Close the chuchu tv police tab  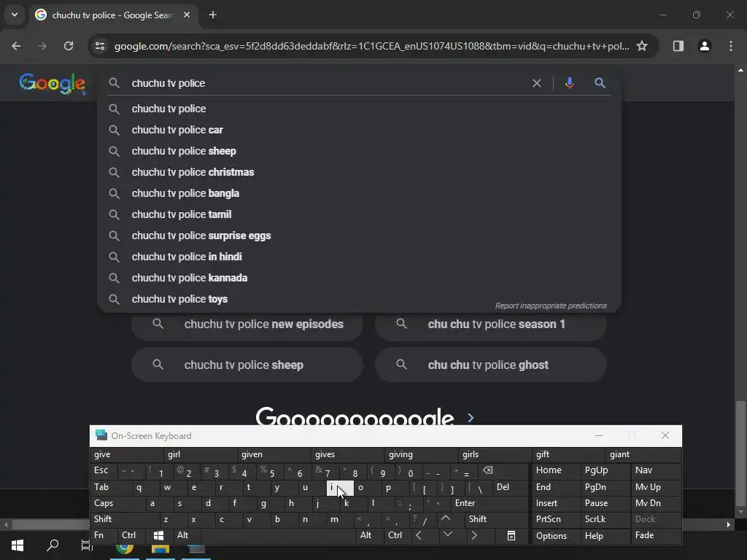(x=187, y=15)
